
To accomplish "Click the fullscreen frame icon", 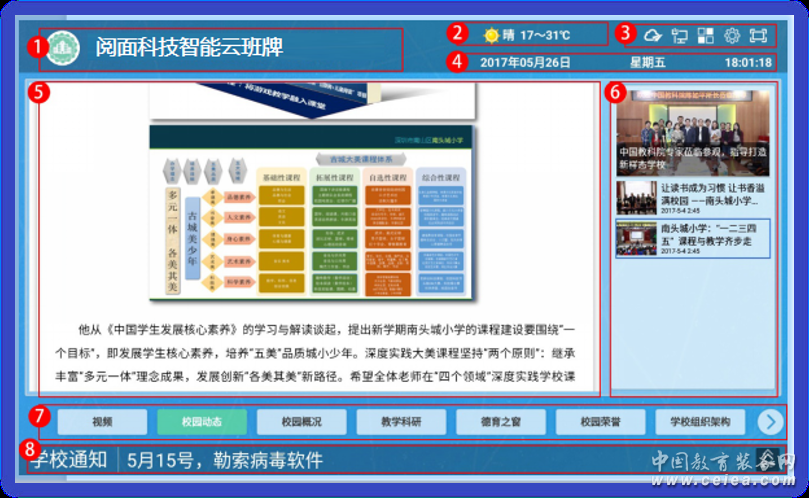I will (758, 36).
